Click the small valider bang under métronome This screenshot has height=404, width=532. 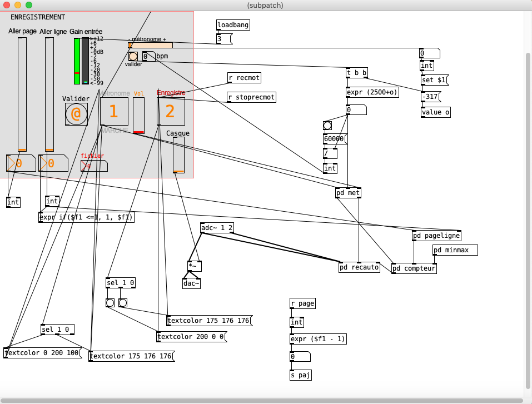point(133,56)
